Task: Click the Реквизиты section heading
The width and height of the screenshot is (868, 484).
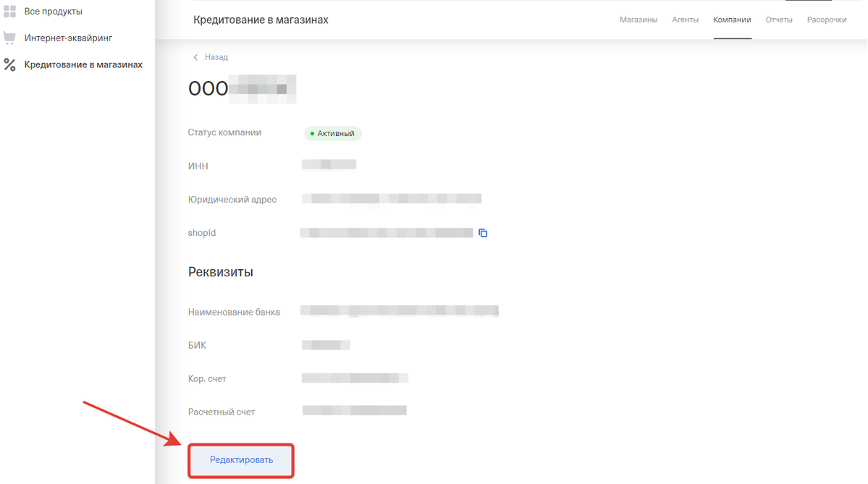Action: (x=220, y=272)
